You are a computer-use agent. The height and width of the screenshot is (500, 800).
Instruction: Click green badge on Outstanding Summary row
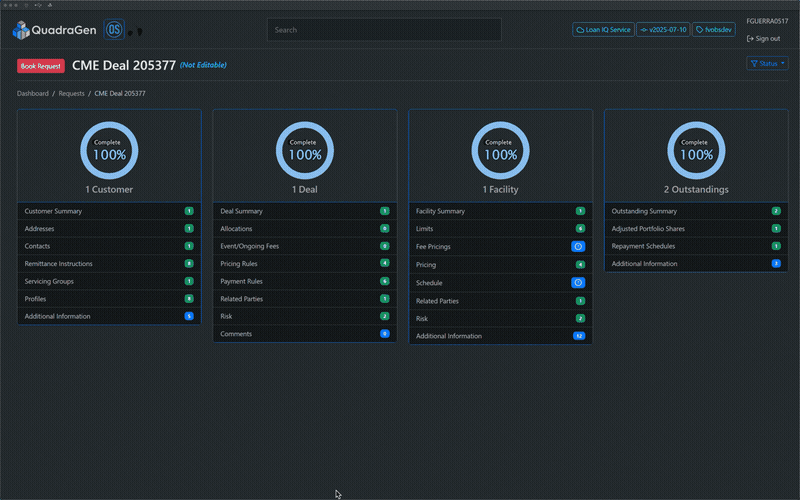[x=776, y=211]
